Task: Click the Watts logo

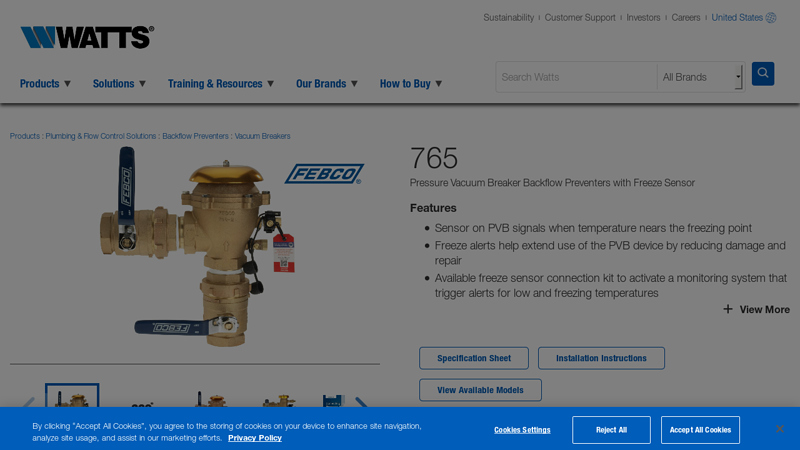Action: tap(87, 37)
